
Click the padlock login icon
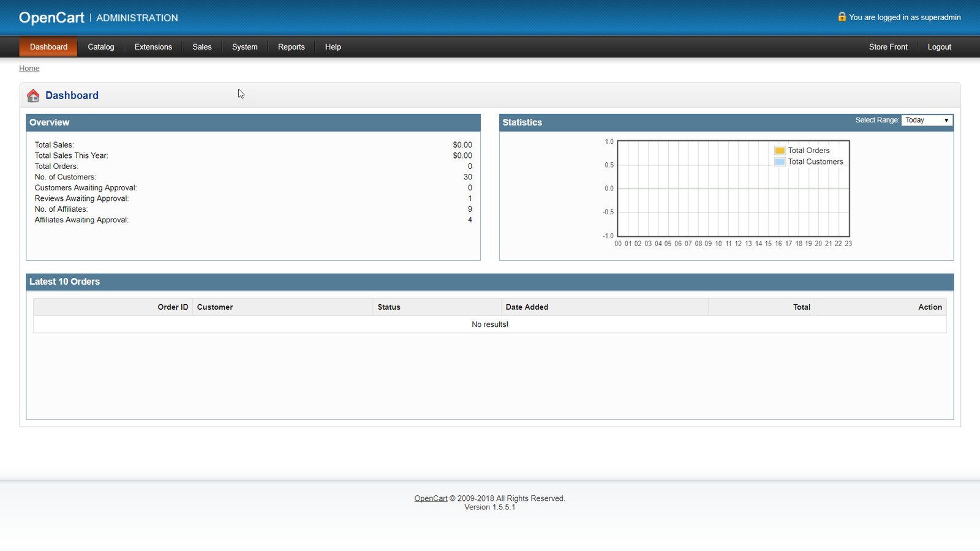coord(842,17)
